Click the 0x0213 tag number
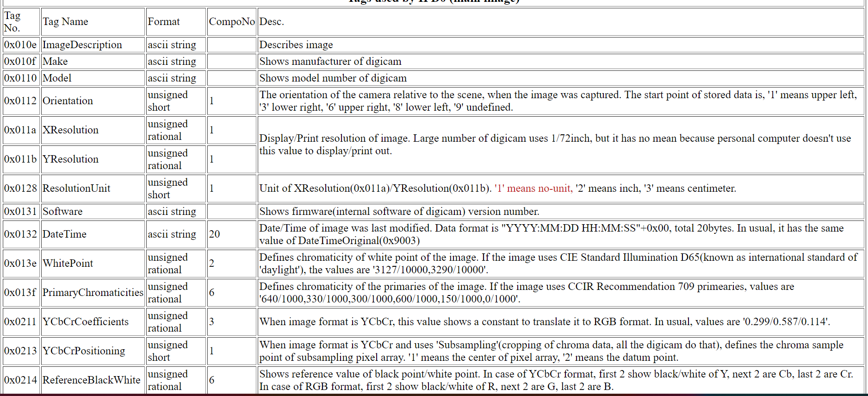Viewport: 868px width, 396px height. point(20,351)
